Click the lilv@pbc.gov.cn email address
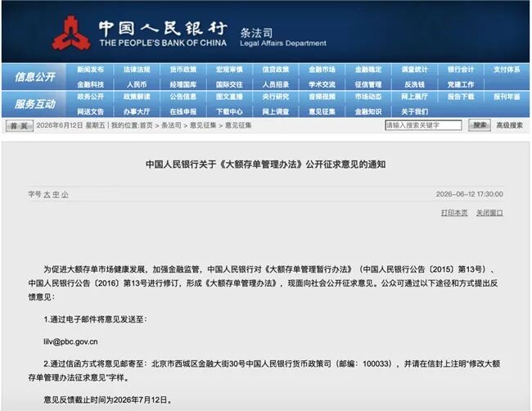 70,341
